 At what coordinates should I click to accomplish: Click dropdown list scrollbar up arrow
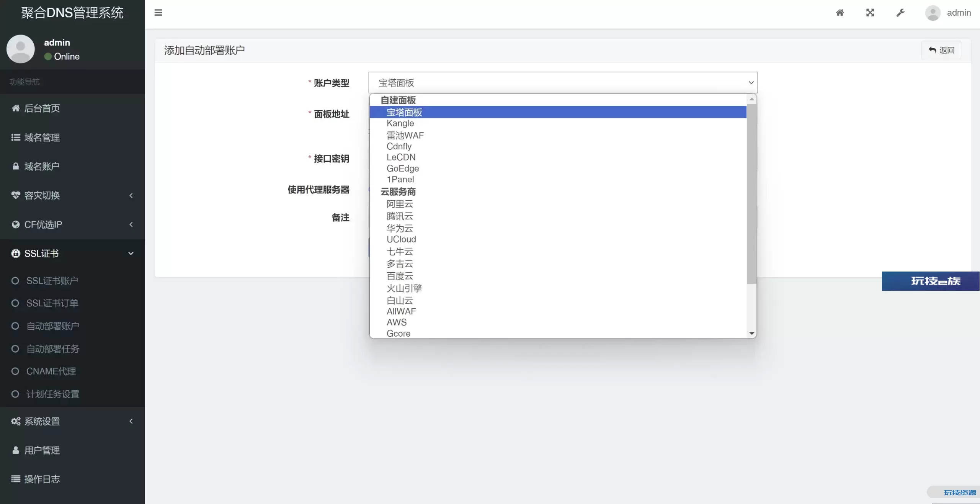click(x=751, y=99)
